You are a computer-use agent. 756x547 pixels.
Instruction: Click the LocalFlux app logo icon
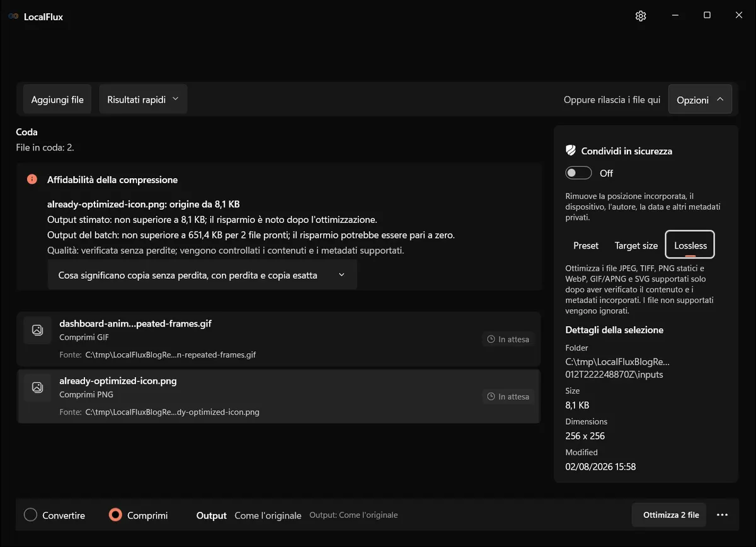pyautogui.click(x=13, y=16)
